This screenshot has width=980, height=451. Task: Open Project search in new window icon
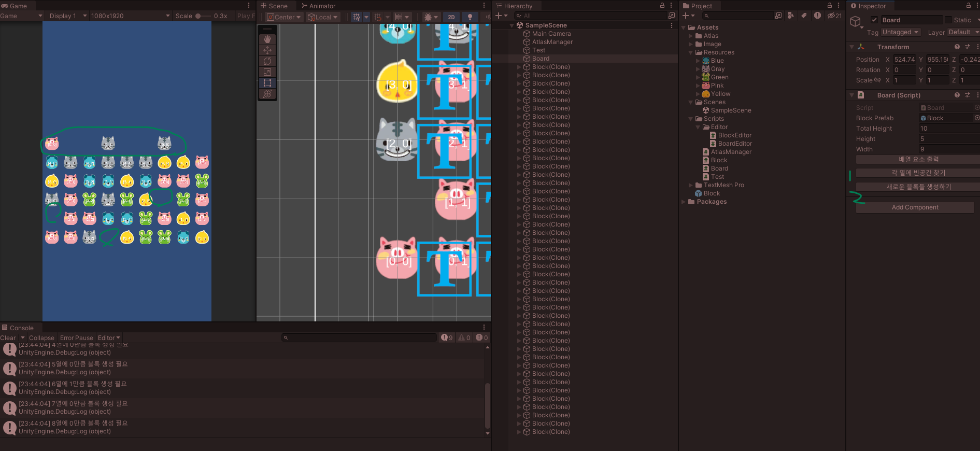pos(778,16)
